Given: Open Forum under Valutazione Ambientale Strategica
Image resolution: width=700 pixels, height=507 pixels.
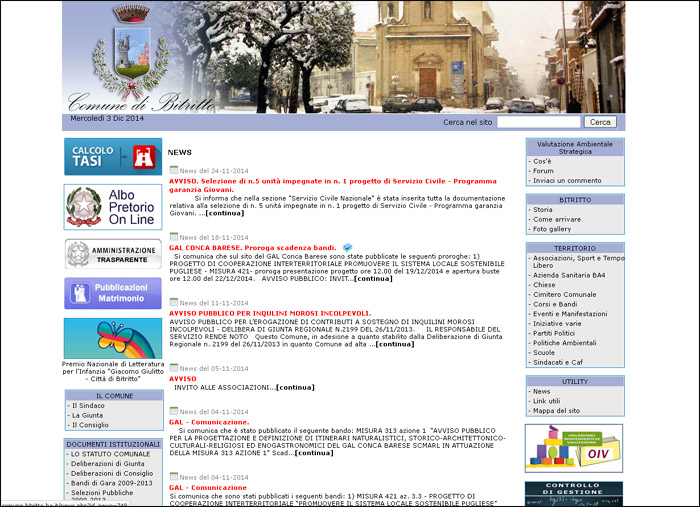Looking at the screenshot, I should pyautogui.click(x=543, y=171).
